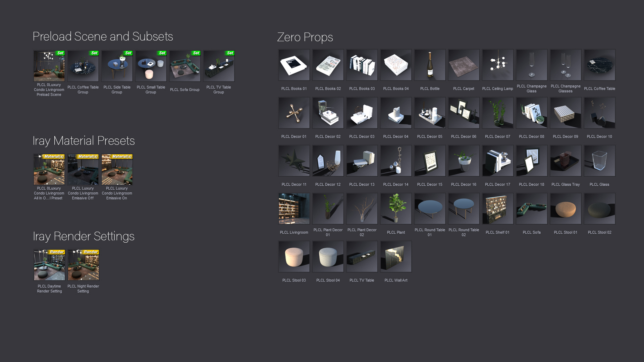
Task: Click the PLCL Plant prop icon
Action: coord(396,209)
